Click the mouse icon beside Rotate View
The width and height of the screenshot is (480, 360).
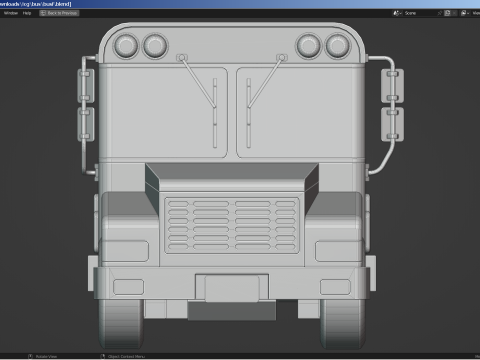30,356
